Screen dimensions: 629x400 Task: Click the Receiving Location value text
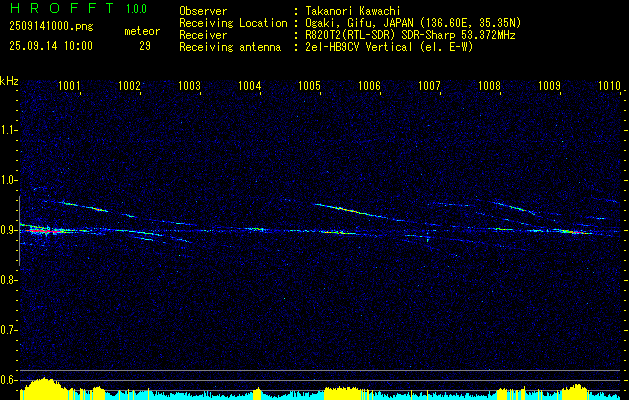coord(413,23)
